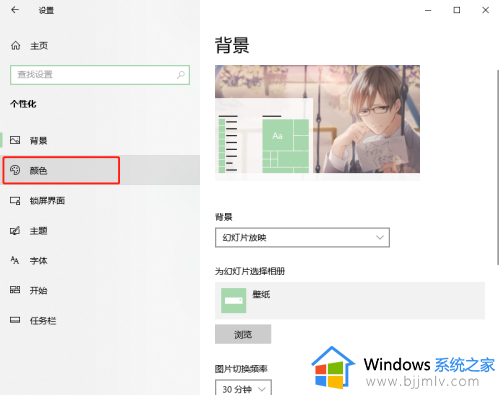Viewport: 500px width, 395px height.
Task: Open the 任务栏 settings page
Action: click(100, 321)
